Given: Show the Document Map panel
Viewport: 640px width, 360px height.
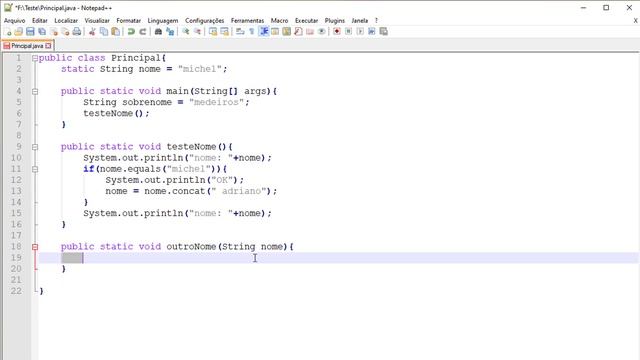Looking at the screenshot, I should [287, 31].
